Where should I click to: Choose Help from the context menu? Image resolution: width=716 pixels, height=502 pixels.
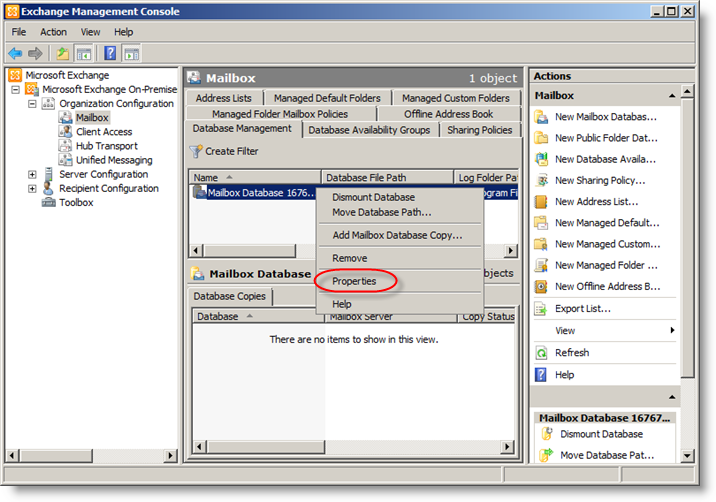pos(400,304)
